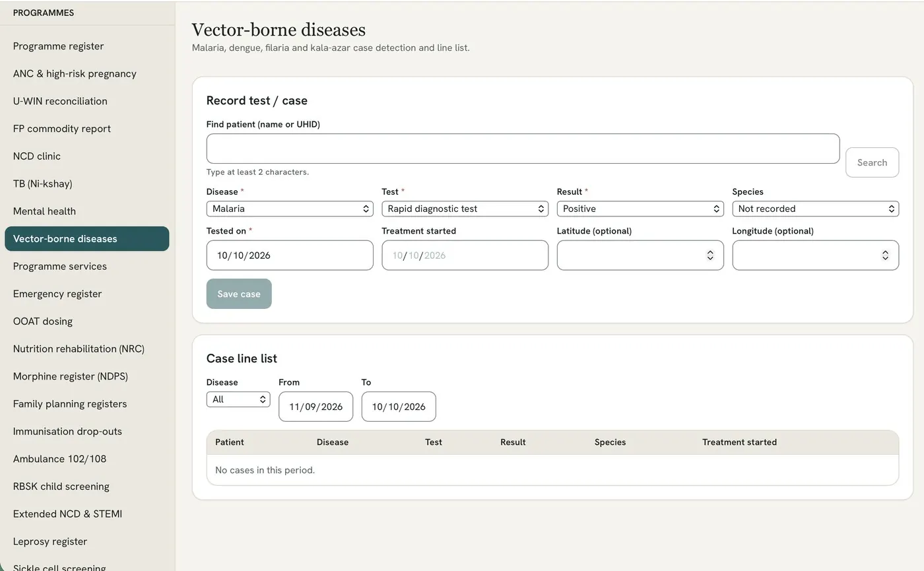This screenshot has width=924, height=571.
Task: Open Species dropdown showing Not recorded
Action: tap(815, 209)
